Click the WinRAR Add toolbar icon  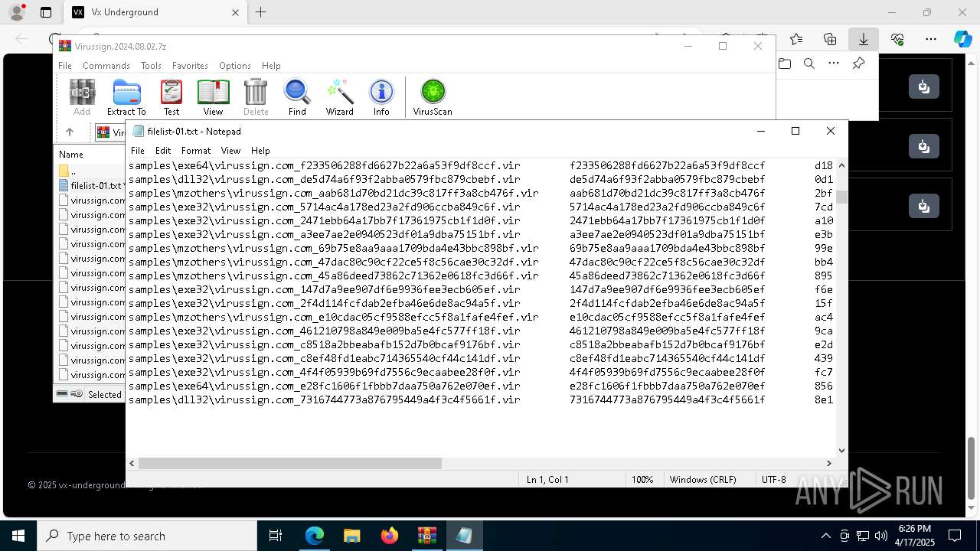tap(82, 97)
